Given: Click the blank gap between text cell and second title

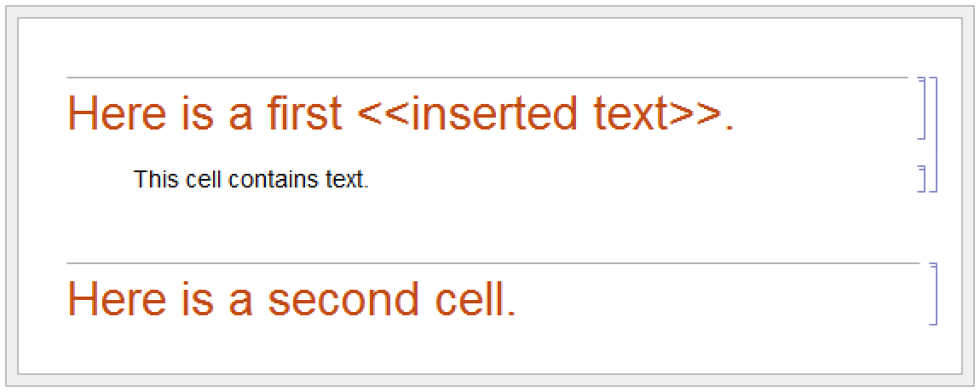Looking at the screenshot, I should point(486,227).
